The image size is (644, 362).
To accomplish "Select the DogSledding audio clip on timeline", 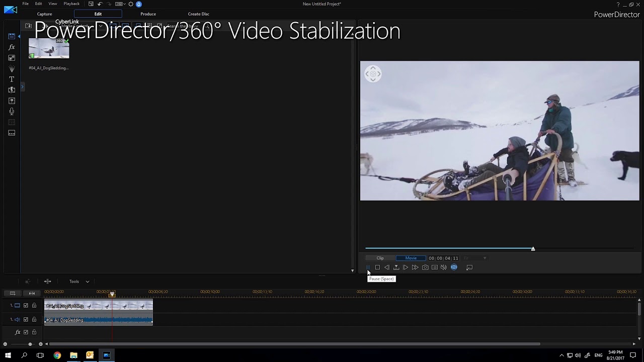I will (x=99, y=319).
